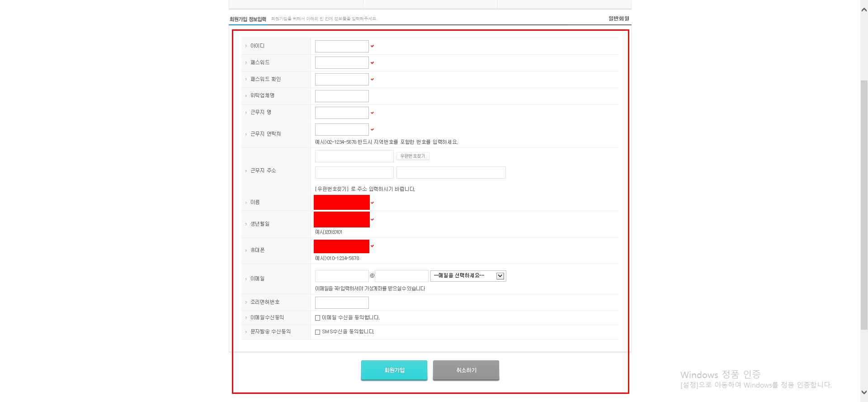868x402 pixels.
Task: Click the email domain field after @
Action: click(402, 276)
